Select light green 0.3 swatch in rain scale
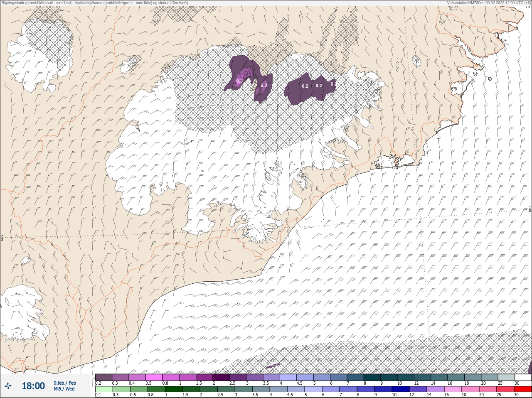Screen dimensions: 532x398 point(121,389)
